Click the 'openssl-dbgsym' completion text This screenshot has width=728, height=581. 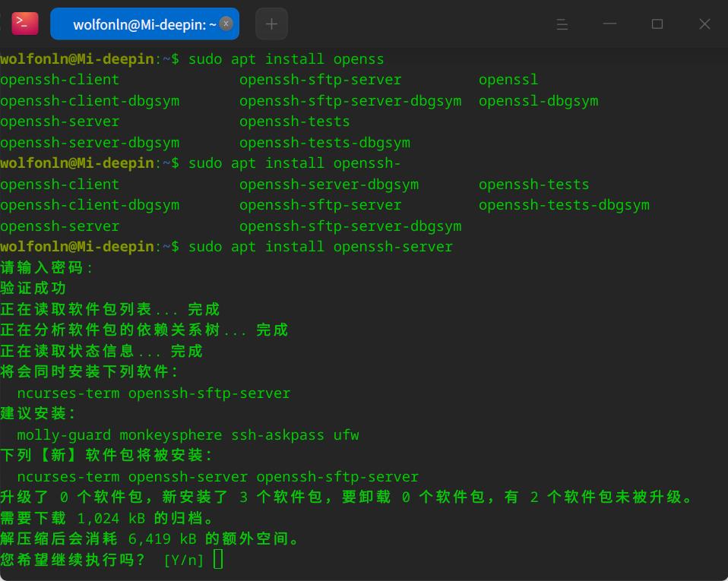(x=539, y=101)
